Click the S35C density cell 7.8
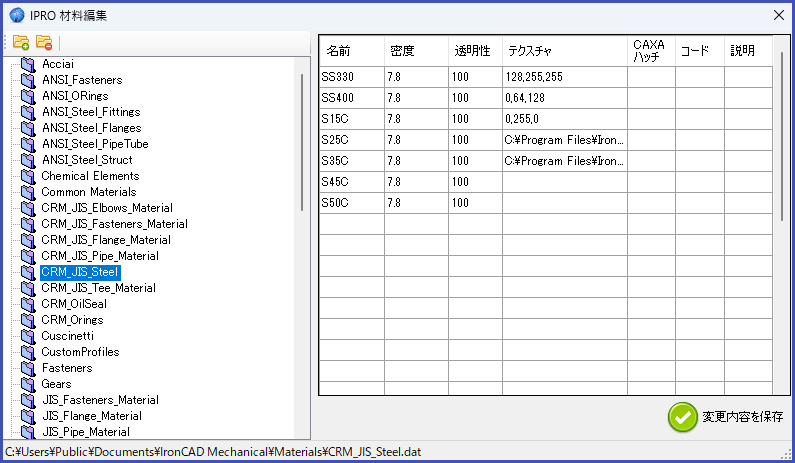 pyautogui.click(x=416, y=161)
